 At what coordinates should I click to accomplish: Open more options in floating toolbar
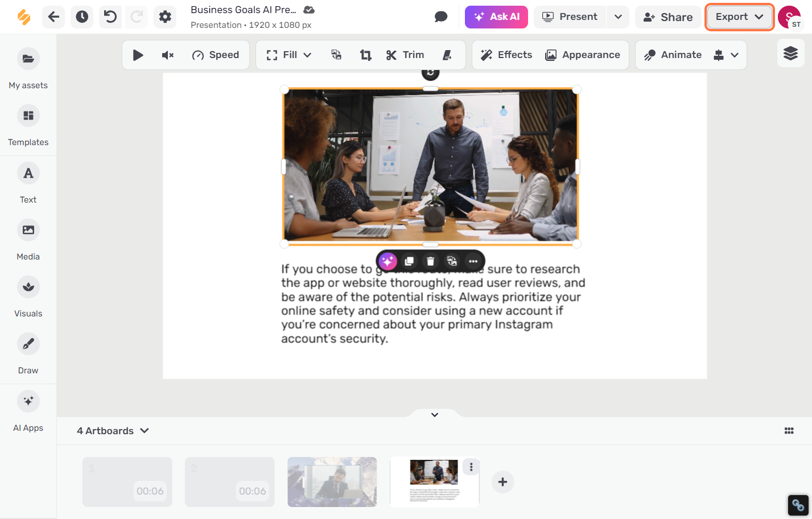click(473, 261)
